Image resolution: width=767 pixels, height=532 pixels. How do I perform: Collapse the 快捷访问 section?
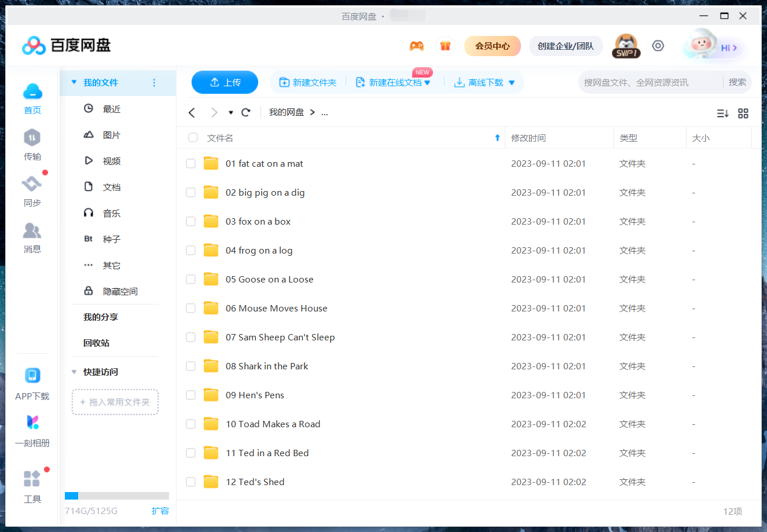(74, 372)
